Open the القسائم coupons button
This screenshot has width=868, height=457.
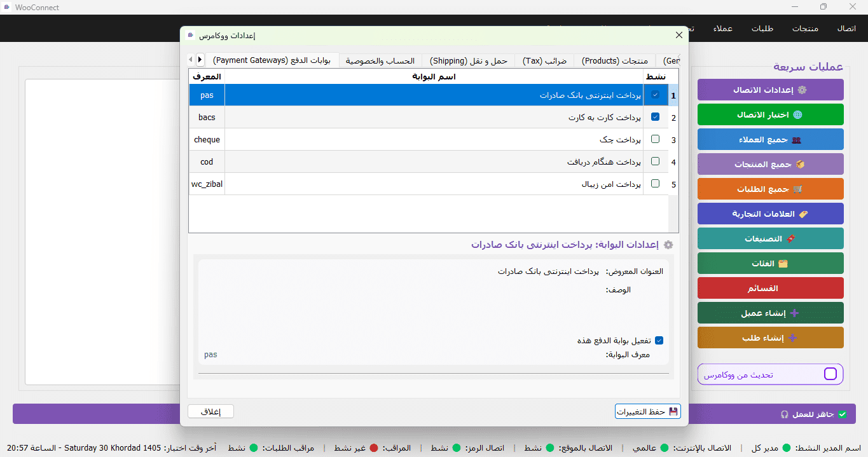[771, 289]
